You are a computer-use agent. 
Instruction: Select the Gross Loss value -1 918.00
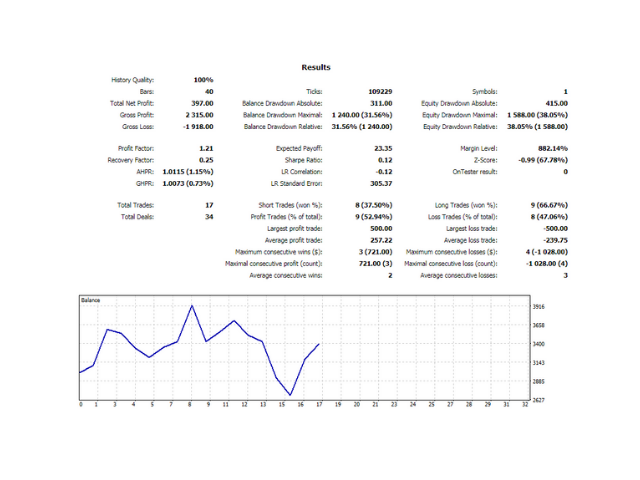pyautogui.click(x=196, y=127)
